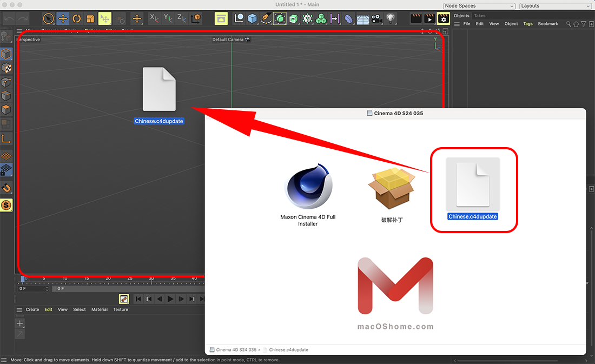
Task: Search in the Objects manager
Action: [568, 24]
